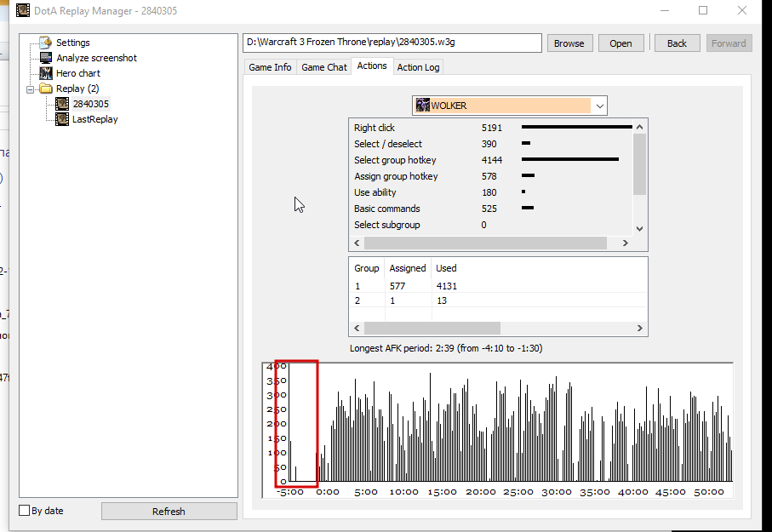Select LastReplay in the tree
Image resolution: width=772 pixels, height=532 pixels.
tap(95, 119)
